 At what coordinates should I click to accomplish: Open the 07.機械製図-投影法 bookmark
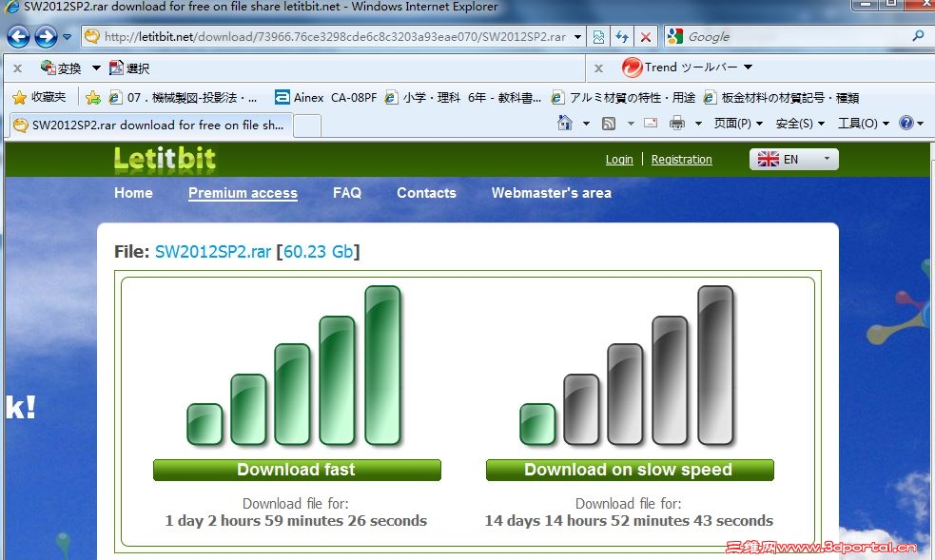[x=183, y=98]
